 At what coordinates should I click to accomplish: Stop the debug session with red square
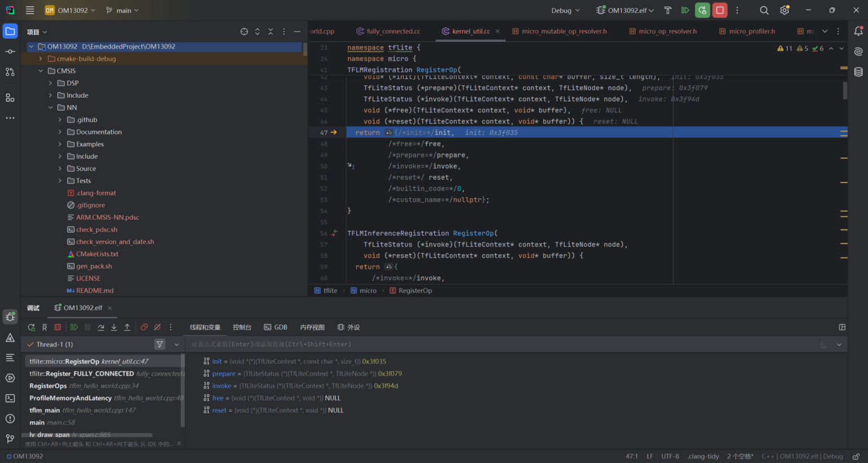pos(719,10)
